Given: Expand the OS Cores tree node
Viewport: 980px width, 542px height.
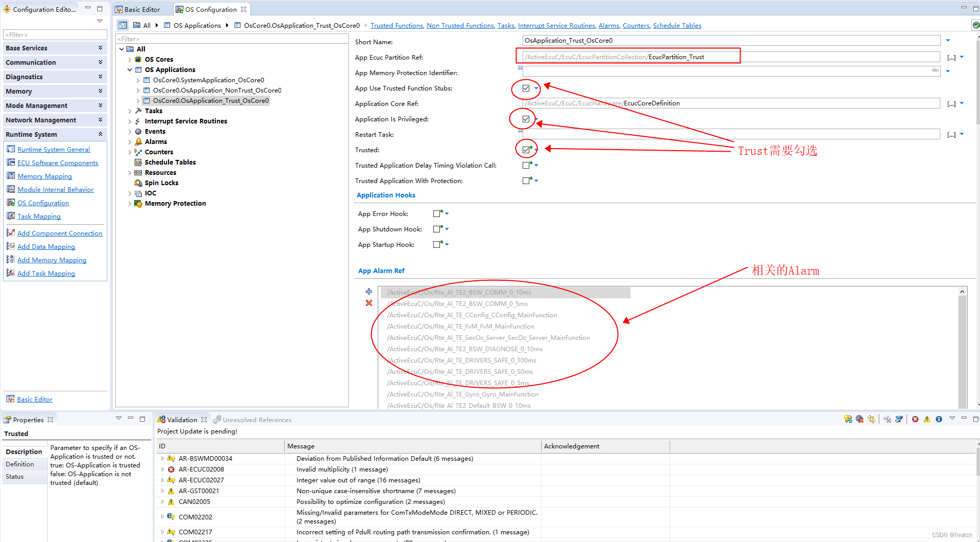Looking at the screenshot, I should coord(130,59).
